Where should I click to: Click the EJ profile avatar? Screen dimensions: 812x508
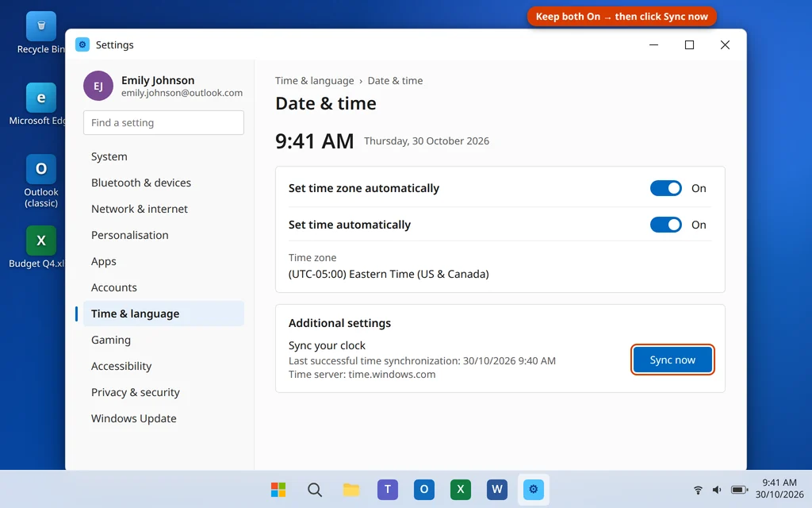tap(98, 86)
